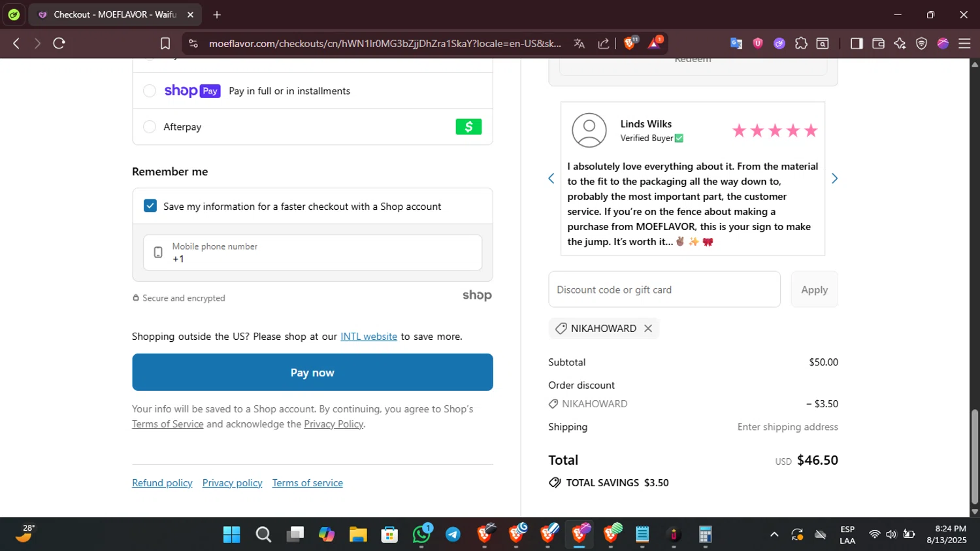Click the address bar URL field
Image resolution: width=980 pixels, height=551 pixels.
click(x=385, y=43)
